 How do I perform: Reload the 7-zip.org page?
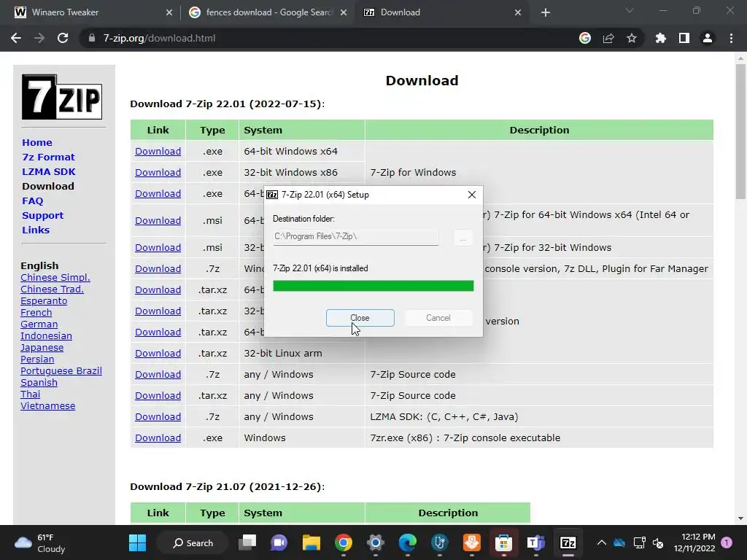pyautogui.click(x=63, y=38)
